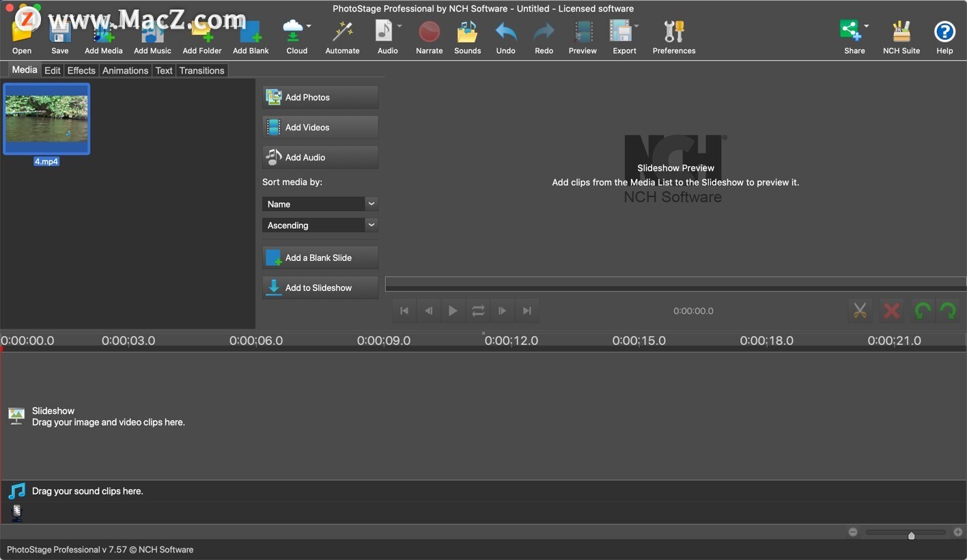Click the Save toolbar icon
This screenshot has height=560, width=967.
point(60,37)
